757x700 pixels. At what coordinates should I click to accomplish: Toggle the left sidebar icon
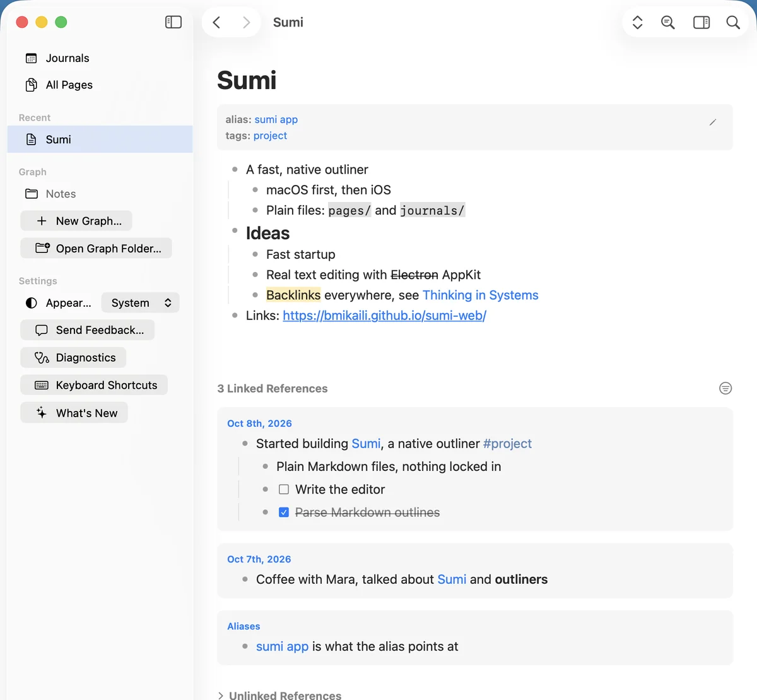click(173, 22)
